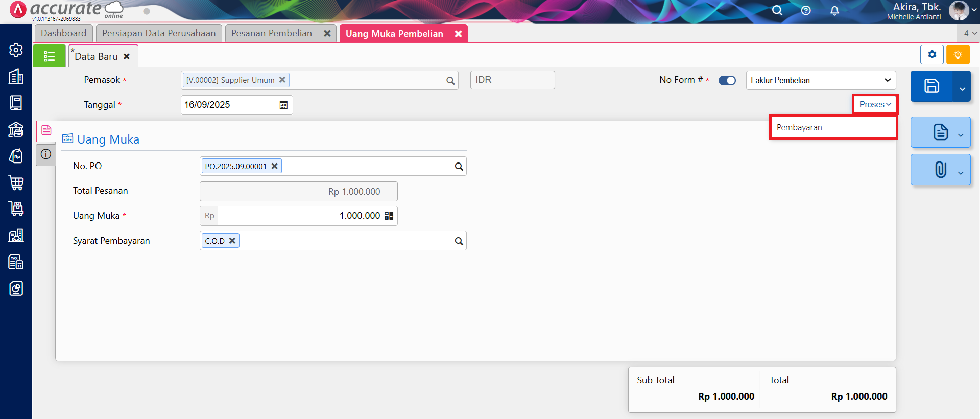980x419 pixels.
Task: Toggle the No Form # switch
Action: point(727,80)
